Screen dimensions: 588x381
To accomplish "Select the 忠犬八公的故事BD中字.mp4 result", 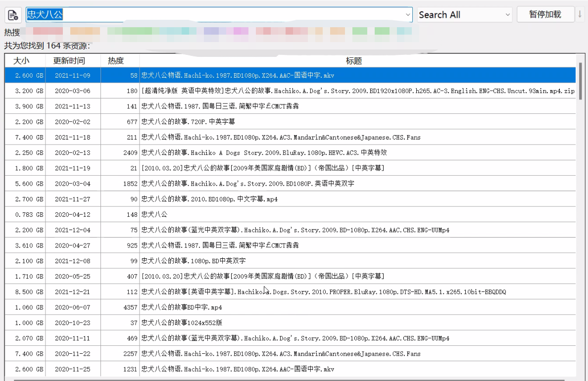I will click(181, 307).
